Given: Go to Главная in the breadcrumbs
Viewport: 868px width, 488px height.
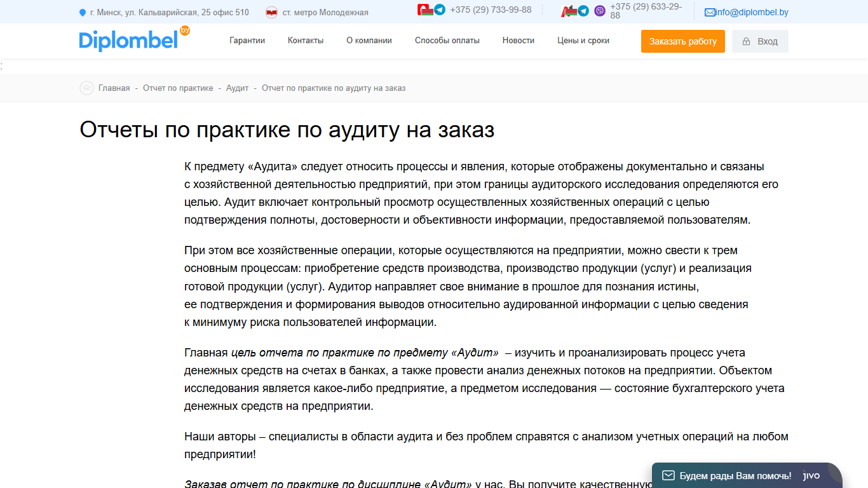Looking at the screenshot, I should (114, 88).
